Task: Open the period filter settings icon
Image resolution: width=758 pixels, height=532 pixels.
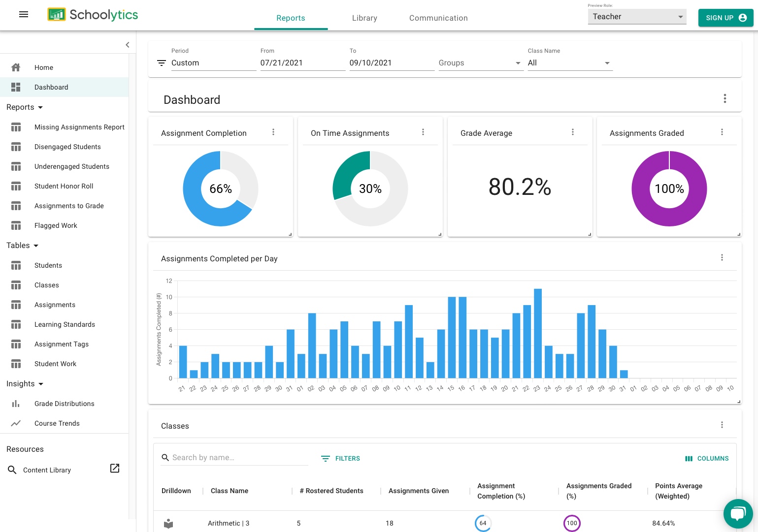Action: (x=161, y=63)
